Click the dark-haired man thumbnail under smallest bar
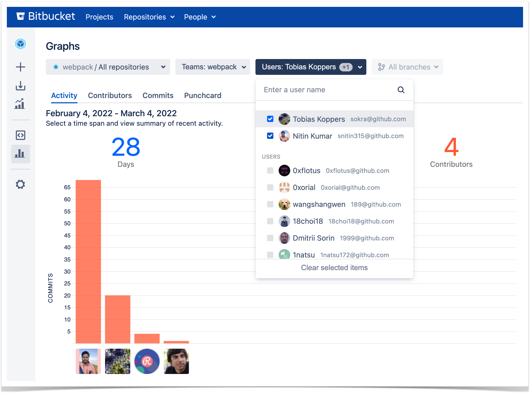 (176, 361)
